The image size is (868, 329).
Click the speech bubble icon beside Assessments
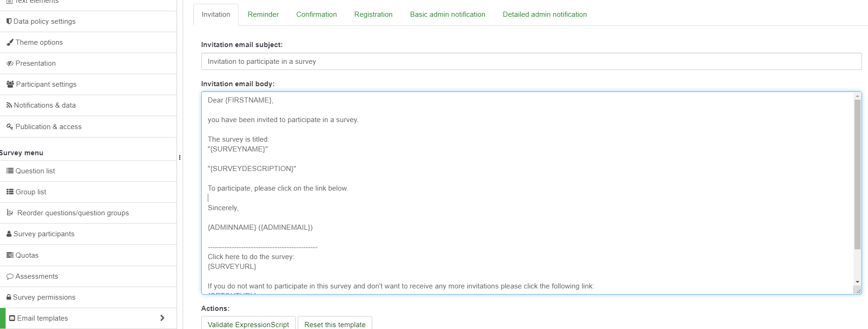pyautogui.click(x=10, y=276)
